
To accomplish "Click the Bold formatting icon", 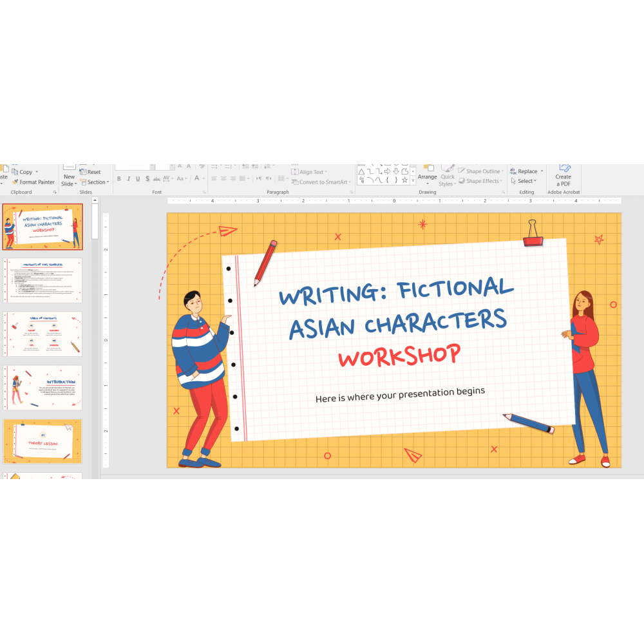I will tap(118, 179).
